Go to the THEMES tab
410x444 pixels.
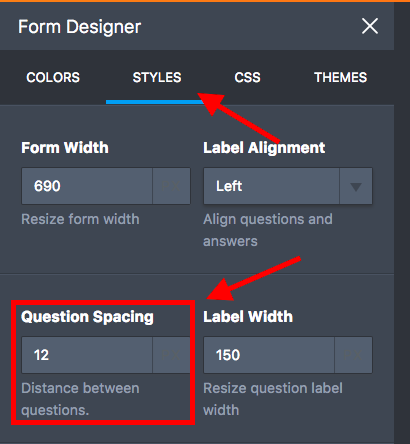[340, 77]
